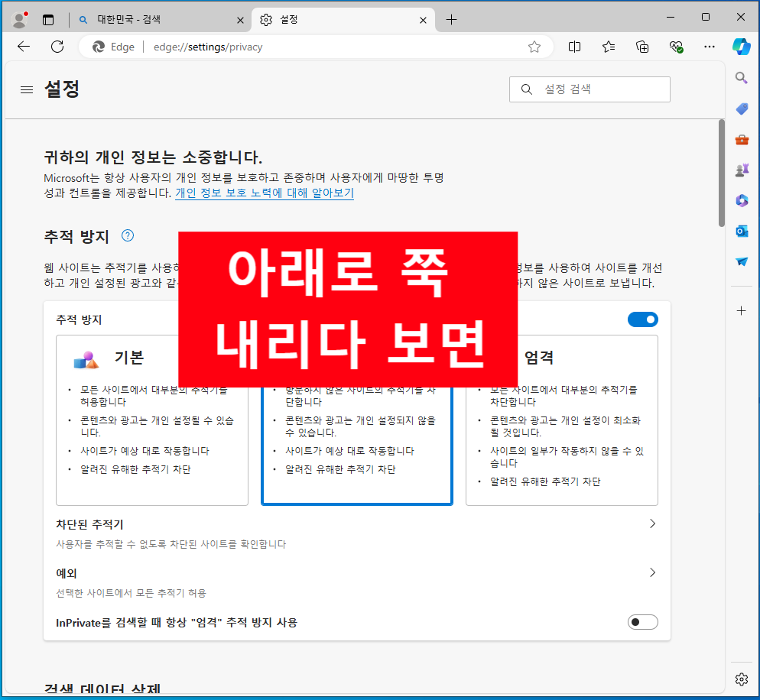Screen dimensions: 760x700
Task: Close the 대한민국 - 검색 tab
Action: (x=240, y=20)
